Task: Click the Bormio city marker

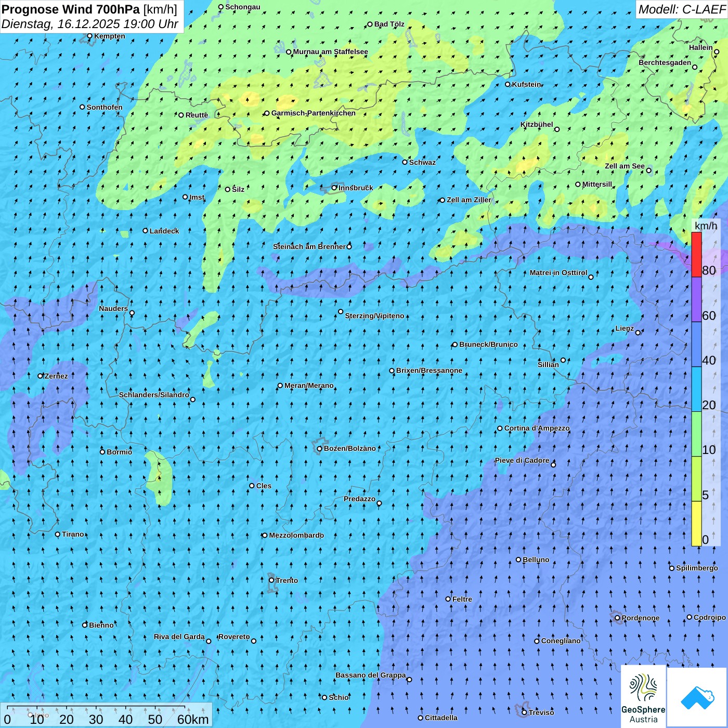Action: [102, 451]
